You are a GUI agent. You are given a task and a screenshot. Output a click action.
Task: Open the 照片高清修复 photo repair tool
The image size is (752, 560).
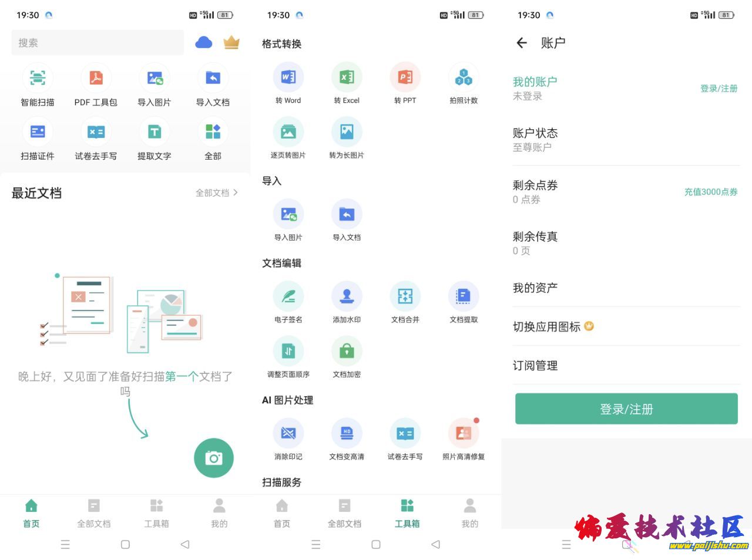click(x=464, y=434)
